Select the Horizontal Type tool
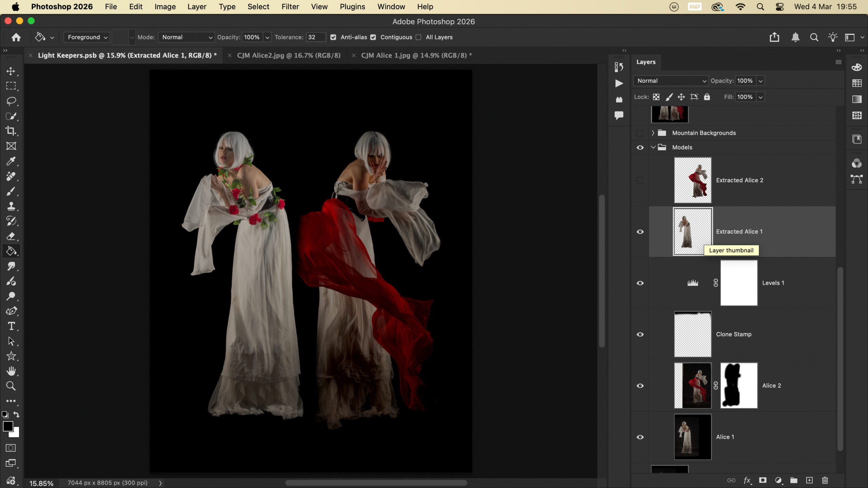868x488 pixels. click(11, 326)
